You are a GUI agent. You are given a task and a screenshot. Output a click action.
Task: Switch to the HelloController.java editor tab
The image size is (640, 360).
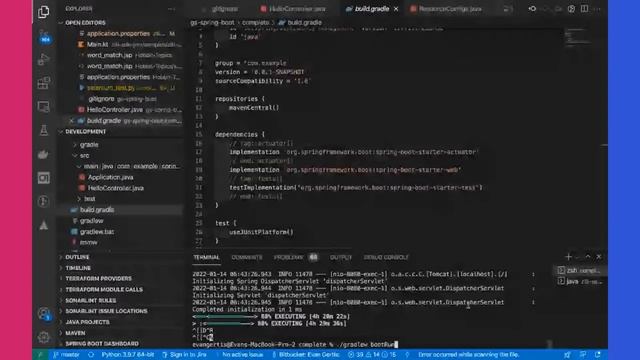[293, 9]
